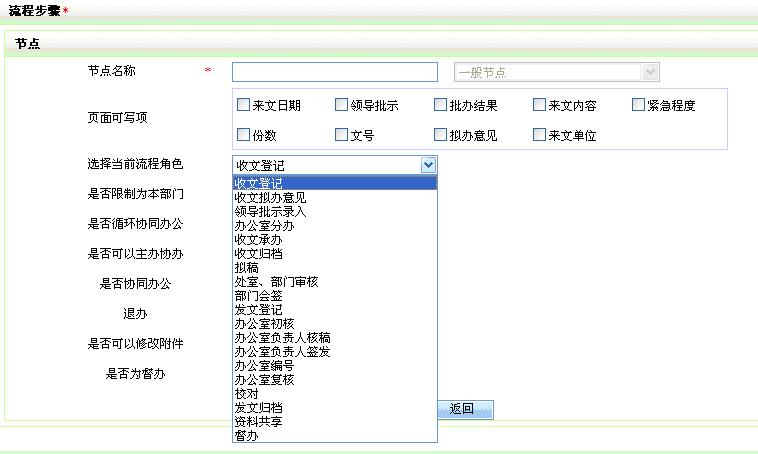
Task: Enable the 份数 checkbox
Action: pyautogui.click(x=243, y=134)
